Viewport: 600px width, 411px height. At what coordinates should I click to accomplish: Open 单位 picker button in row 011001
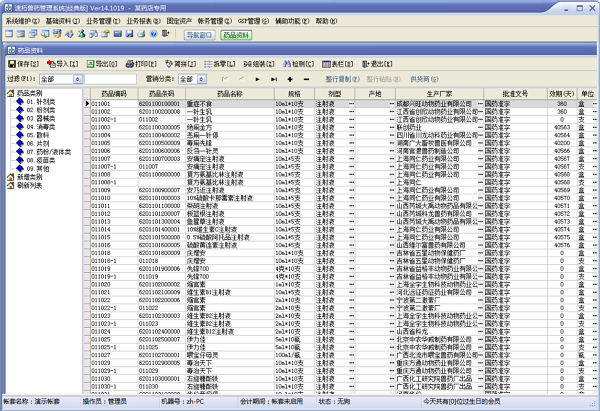click(595, 104)
